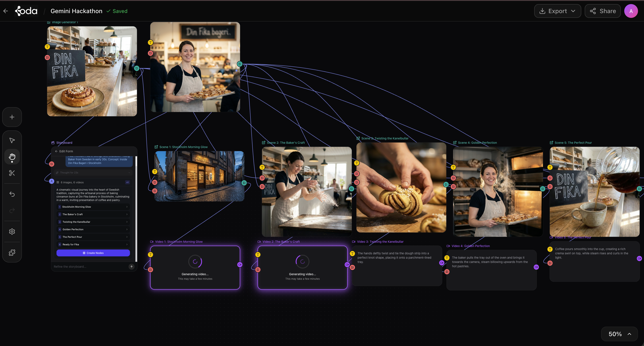This screenshot has height=346, width=644.
Task: Expand 'Stockholm Morning Glow' storyboard scene
Action: tap(93, 207)
